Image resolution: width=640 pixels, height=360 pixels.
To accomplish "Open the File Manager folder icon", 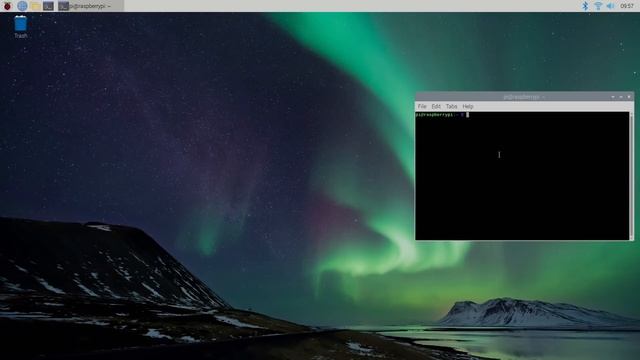I will pyautogui.click(x=36, y=6).
